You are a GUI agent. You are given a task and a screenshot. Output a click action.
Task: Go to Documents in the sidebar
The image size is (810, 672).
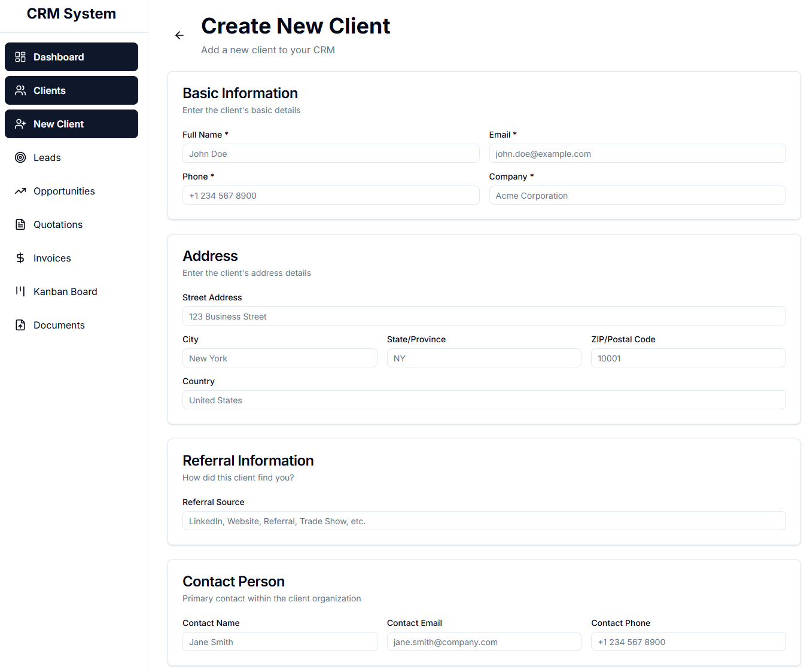click(x=71, y=325)
